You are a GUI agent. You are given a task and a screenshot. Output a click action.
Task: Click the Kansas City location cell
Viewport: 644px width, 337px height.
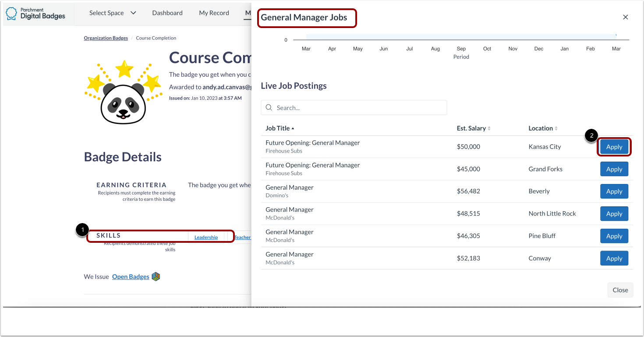click(x=545, y=147)
